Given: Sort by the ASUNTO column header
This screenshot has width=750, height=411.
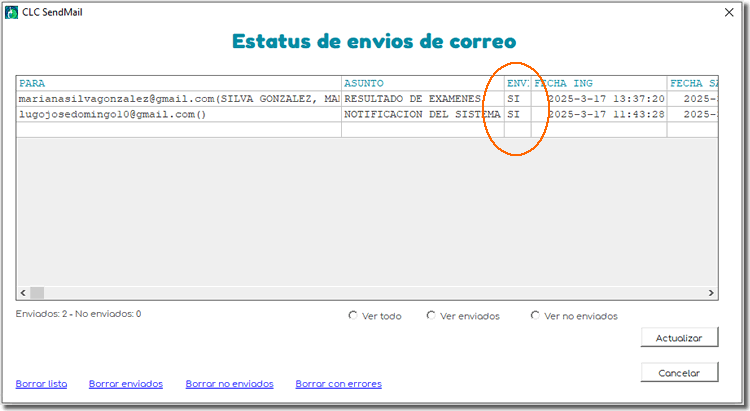Looking at the screenshot, I should (x=422, y=84).
